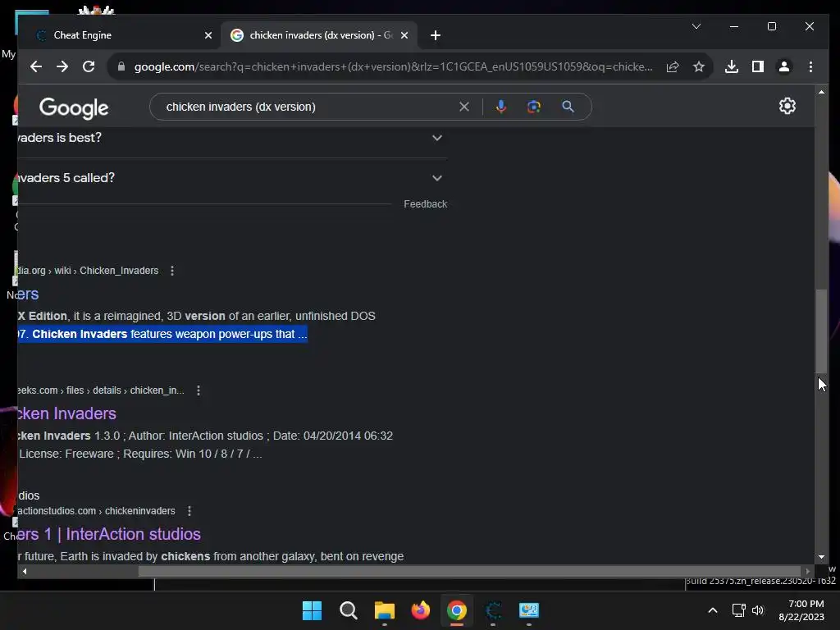Open Google quick settings gear
The image size is (840, 630).
[x=787, y=106]
